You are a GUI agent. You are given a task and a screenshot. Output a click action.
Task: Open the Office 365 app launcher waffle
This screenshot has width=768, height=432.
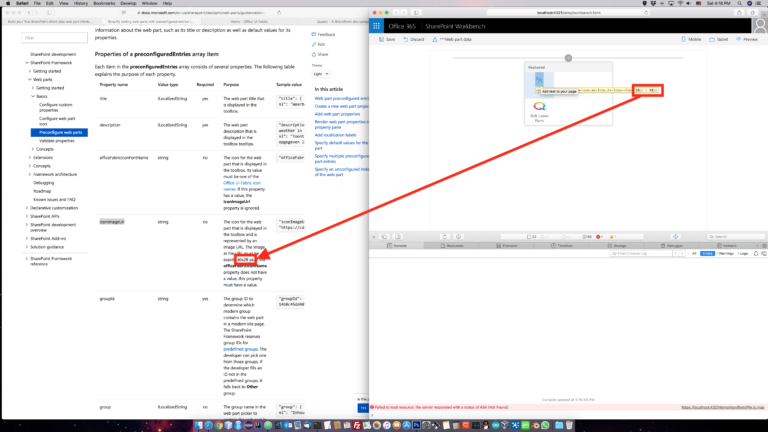pos(376,26)
